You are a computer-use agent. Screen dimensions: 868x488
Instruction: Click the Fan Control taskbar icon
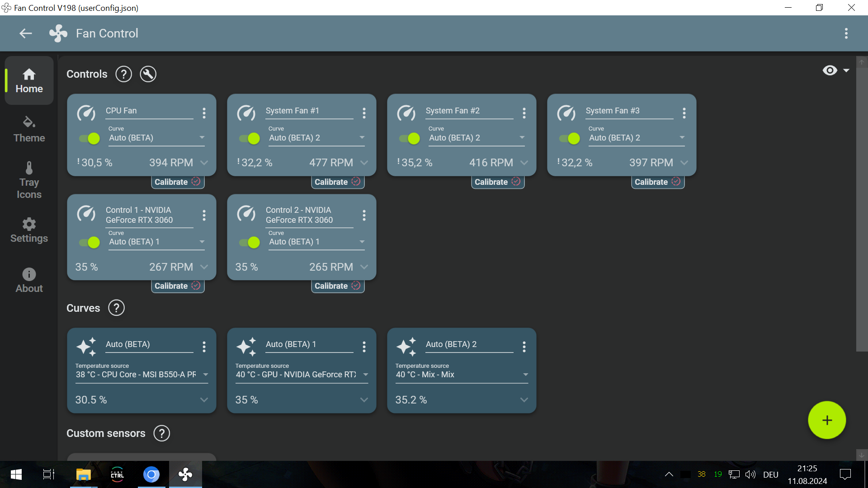[x=185, y=474]
